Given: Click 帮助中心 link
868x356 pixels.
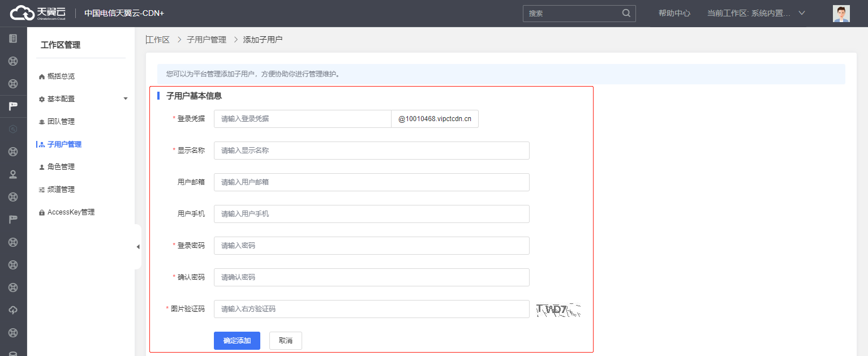Looking at the screenshot, I should coord(674,13).
